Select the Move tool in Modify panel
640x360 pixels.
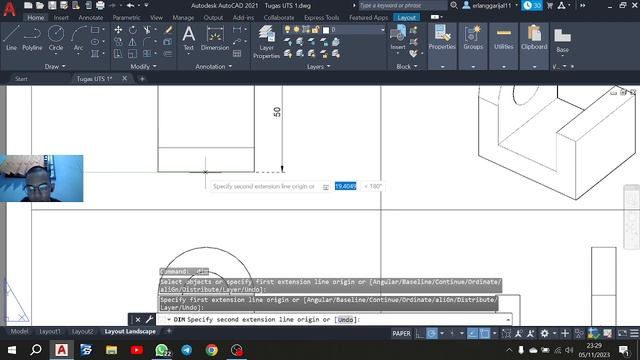click(118, 30)
